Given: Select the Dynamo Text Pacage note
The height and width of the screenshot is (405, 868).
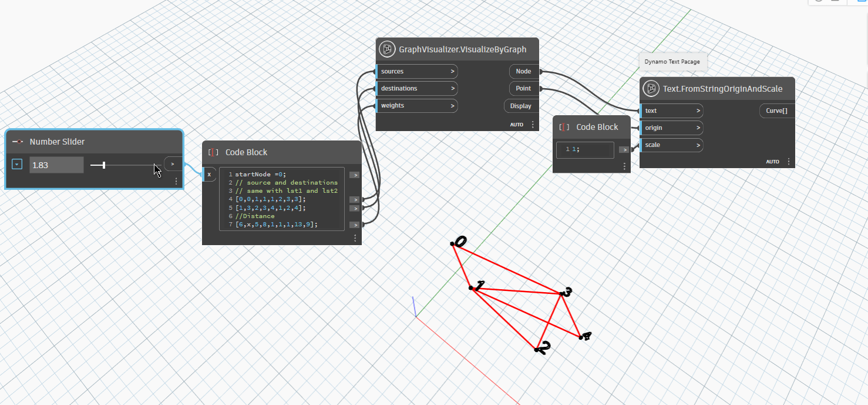Looking at the screenshot, I should pos(672,62).
